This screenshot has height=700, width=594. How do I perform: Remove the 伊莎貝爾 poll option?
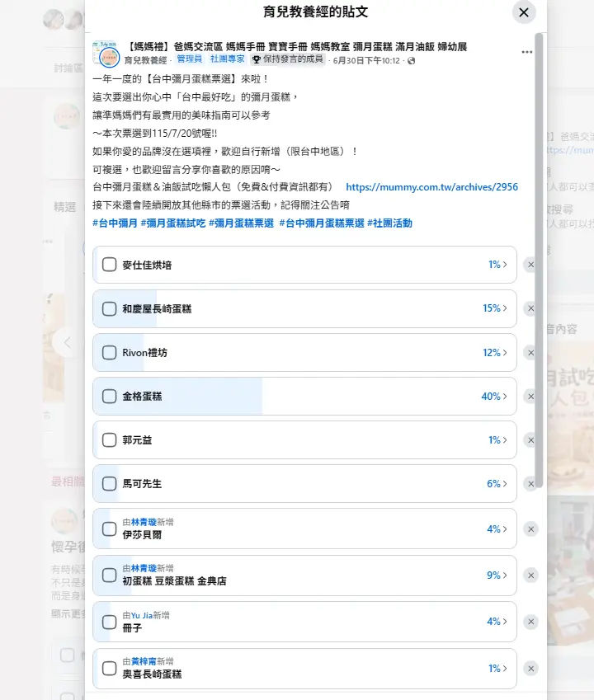530,529
